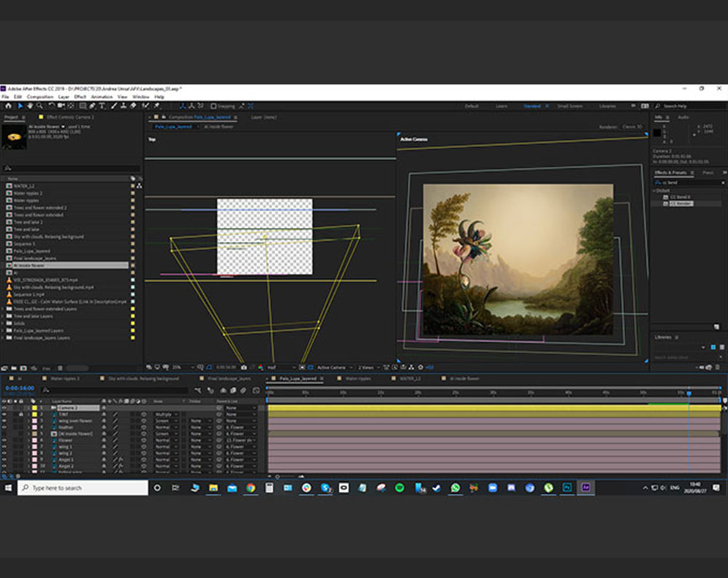Click the snapshot camera icon under viewer

(243, 368)
